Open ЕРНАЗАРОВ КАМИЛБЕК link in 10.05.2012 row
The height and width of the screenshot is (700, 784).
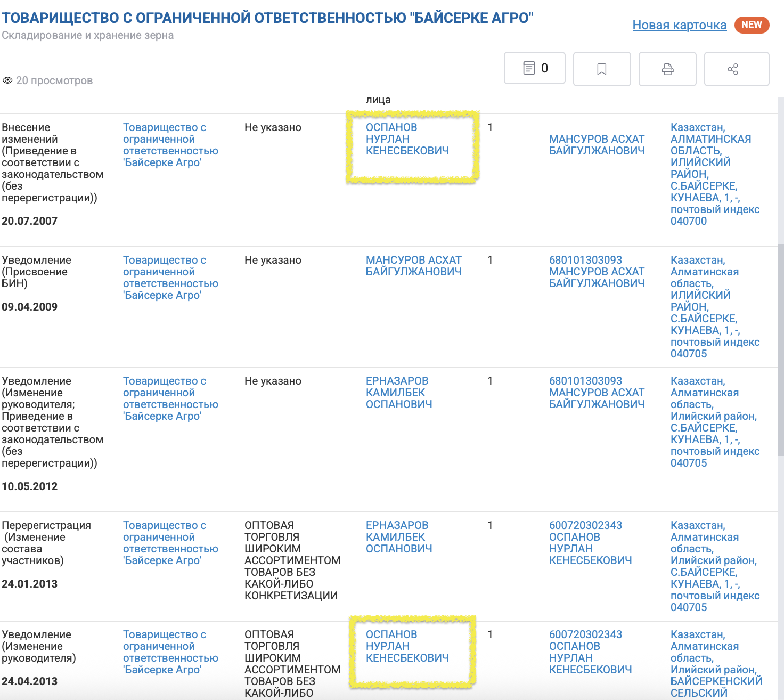point(398,393)
